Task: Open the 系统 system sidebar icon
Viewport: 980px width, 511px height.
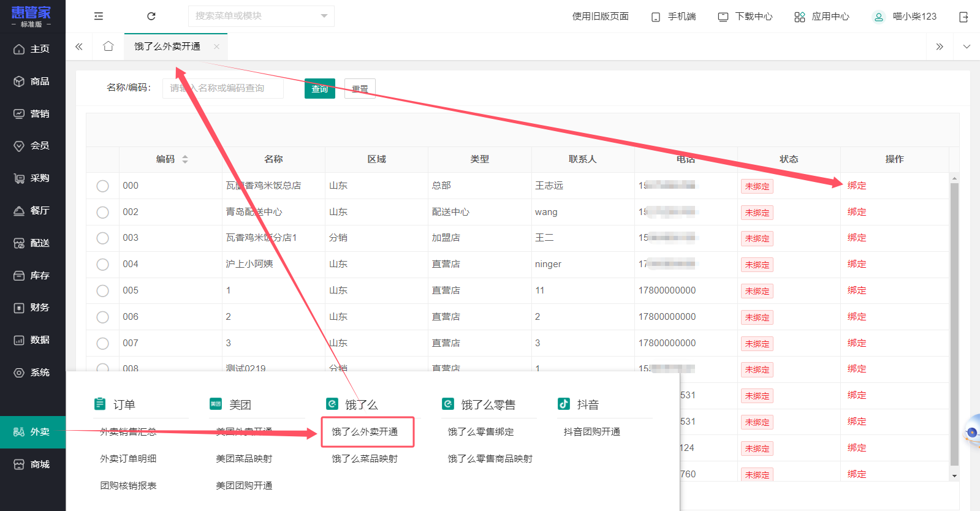Action: pos(19,373)
